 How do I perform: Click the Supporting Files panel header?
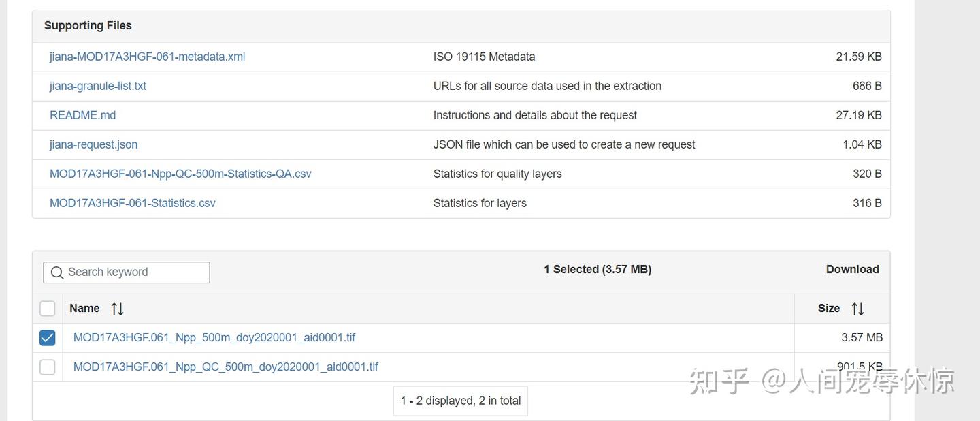coord(88,26)
